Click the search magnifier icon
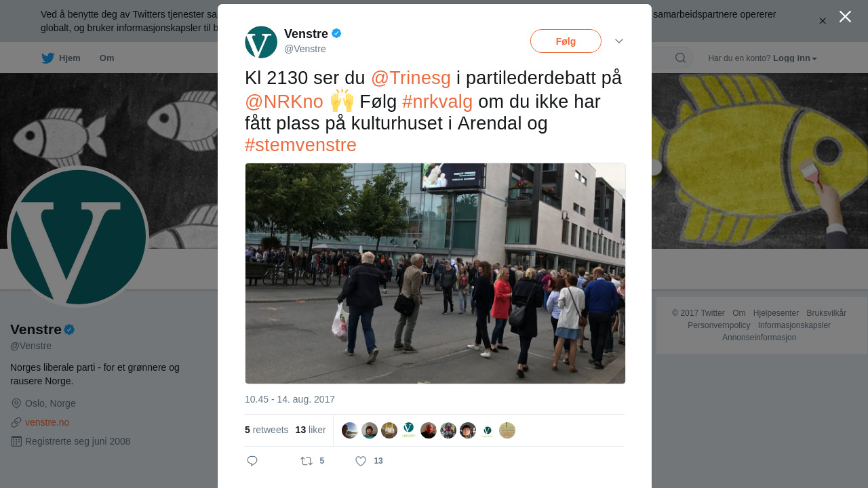Screen dimensions: 868x488 680,58
